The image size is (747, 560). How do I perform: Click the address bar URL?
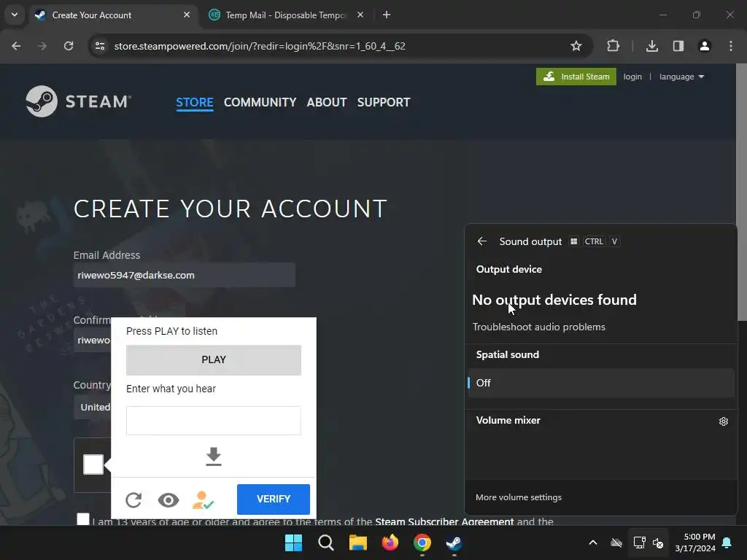point(260,46)
